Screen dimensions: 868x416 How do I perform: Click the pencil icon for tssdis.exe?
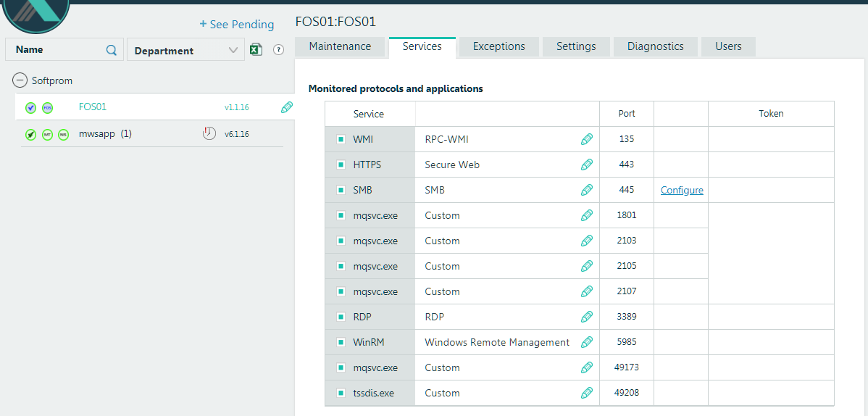click(587, 393)
